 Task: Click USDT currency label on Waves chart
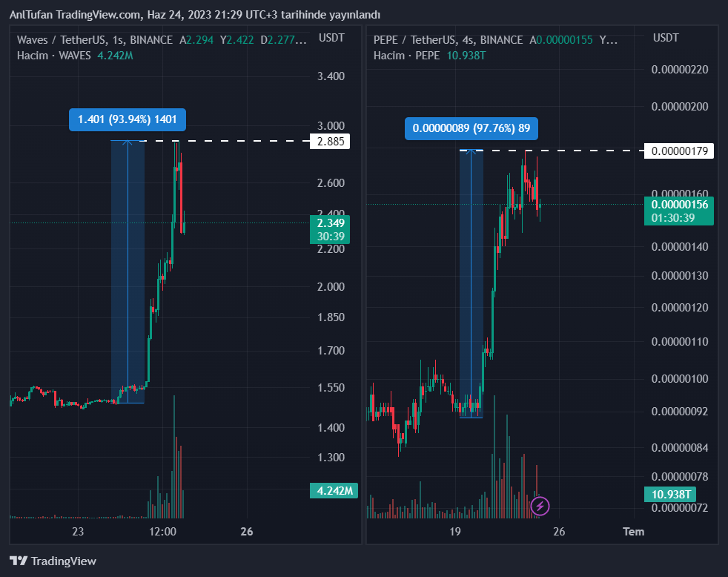[x=331, y=38]
